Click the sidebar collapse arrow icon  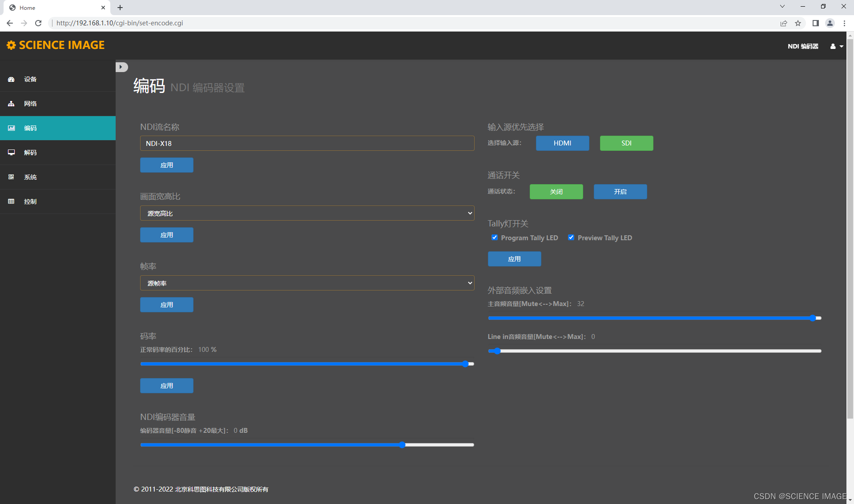(121, 67)
